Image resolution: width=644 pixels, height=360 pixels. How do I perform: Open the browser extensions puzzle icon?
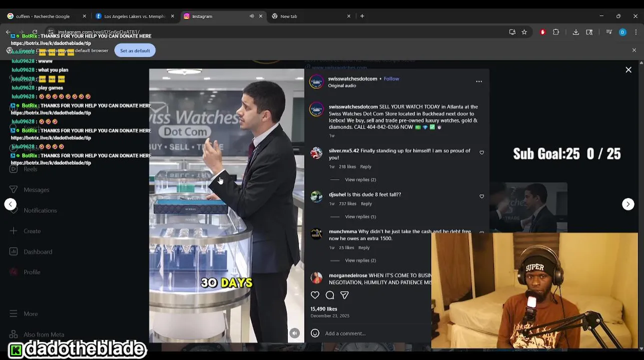[556, 32]
